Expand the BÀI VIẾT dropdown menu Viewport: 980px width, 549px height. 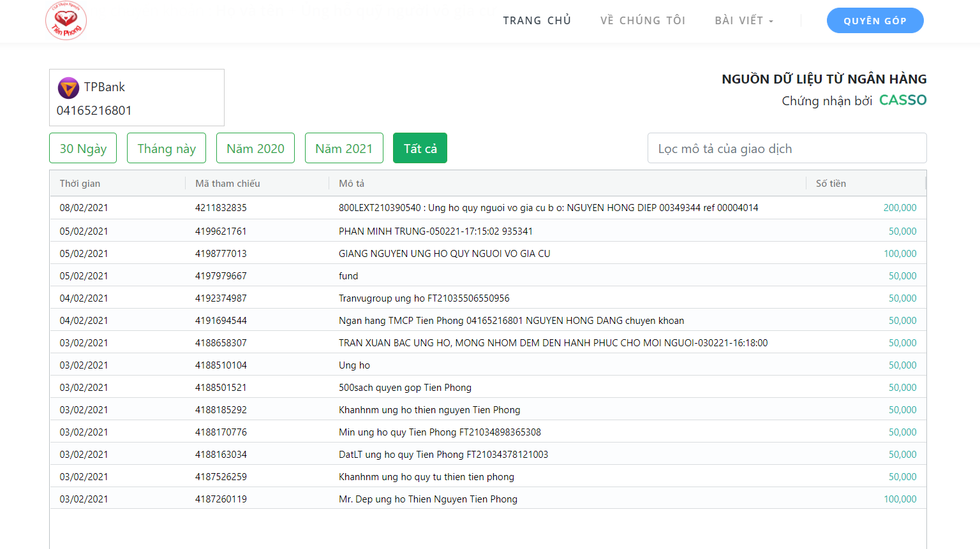743,20
